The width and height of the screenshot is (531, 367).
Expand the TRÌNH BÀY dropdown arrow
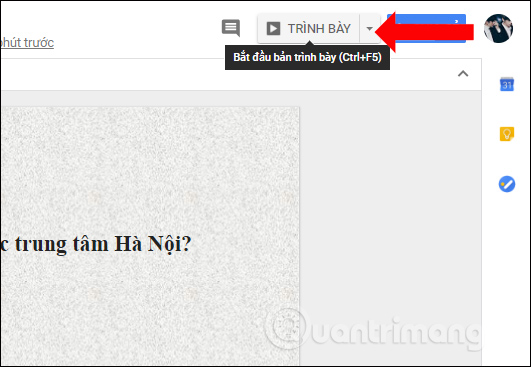tap(369, 29)
